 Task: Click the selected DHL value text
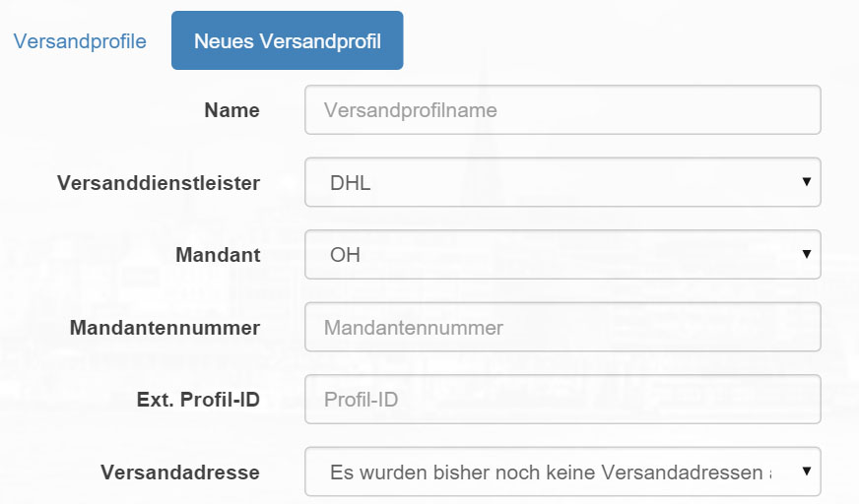coord(350,183)
